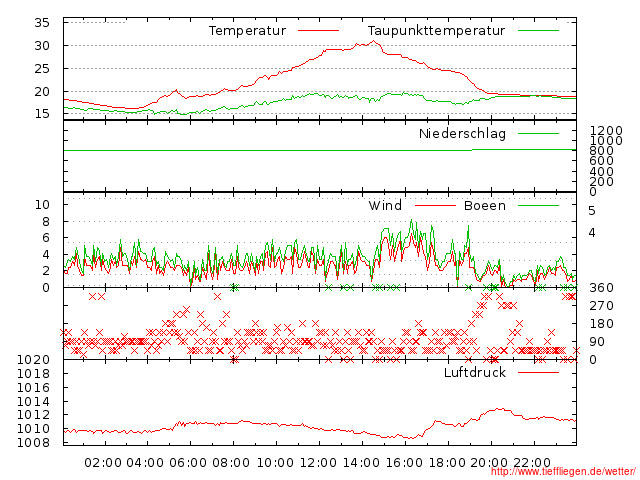Click the 35 temperature axis value
The height and width of the screenshot is (480, 640).
(42, 22)
